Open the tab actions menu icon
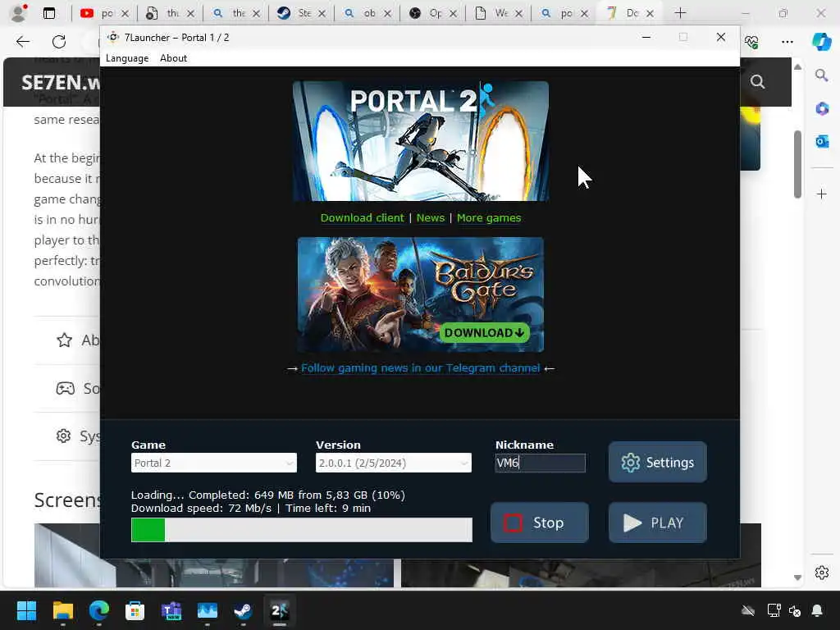840x630 pixels. tap(48, 13)
